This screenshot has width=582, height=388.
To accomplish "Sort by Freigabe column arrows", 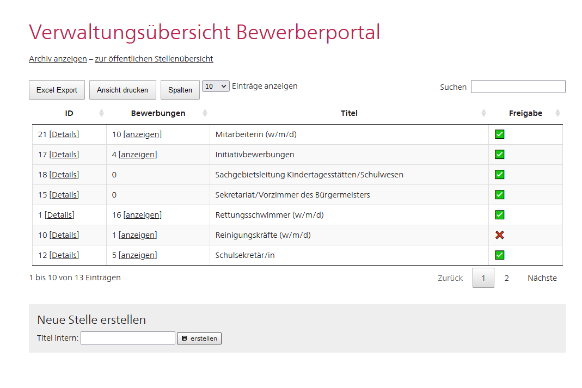I will (x=558, y=113).
